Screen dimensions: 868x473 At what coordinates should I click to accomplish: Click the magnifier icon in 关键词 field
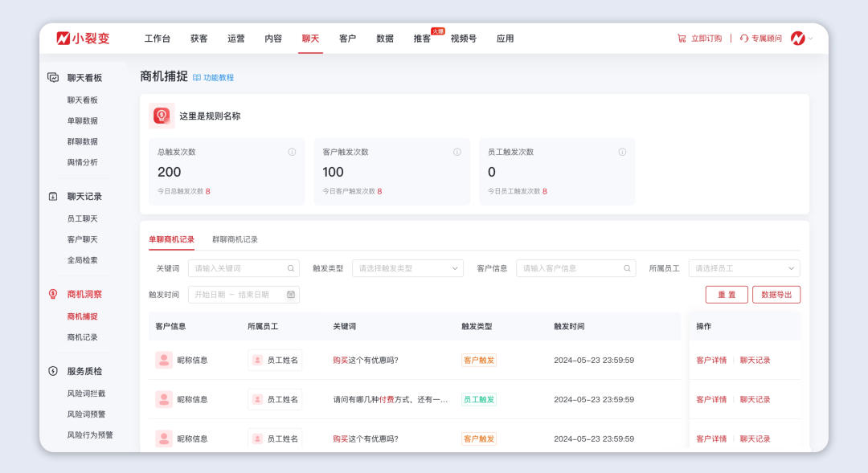click(x=290, y=267)
